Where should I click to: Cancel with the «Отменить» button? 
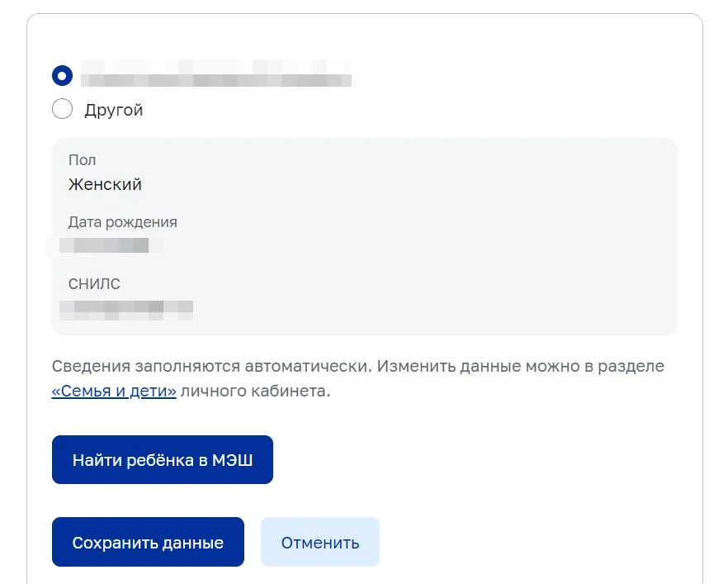(x=320, y=542)
